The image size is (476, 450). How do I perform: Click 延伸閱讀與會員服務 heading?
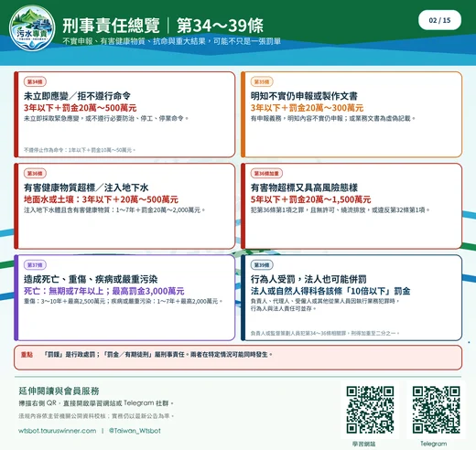point(59,391)
